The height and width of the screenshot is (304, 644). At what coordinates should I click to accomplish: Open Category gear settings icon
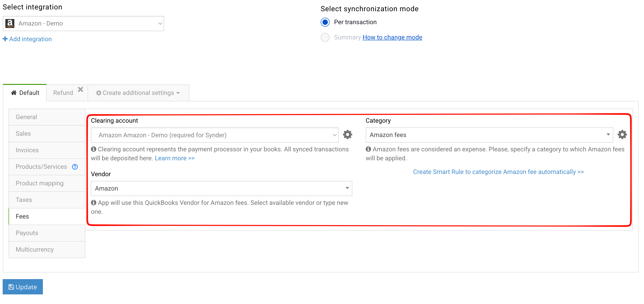click(622, 135)
